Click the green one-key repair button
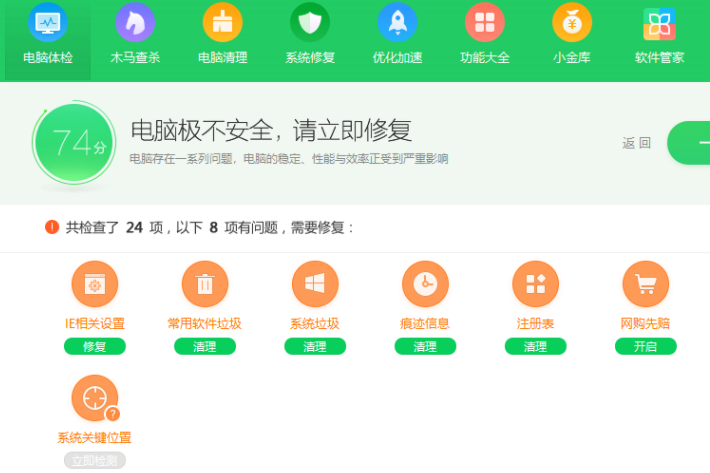Image resolution: width=710 pixels, height=473 pixels. point(689,143)
